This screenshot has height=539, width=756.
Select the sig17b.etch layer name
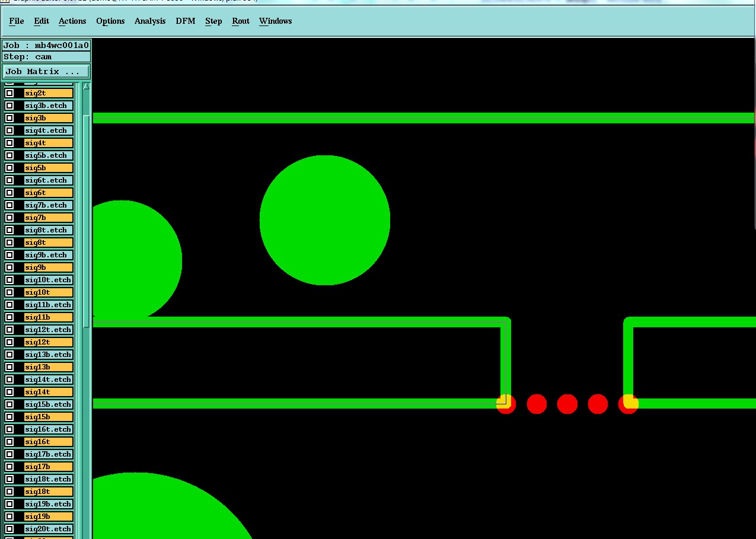pos(49,454)
